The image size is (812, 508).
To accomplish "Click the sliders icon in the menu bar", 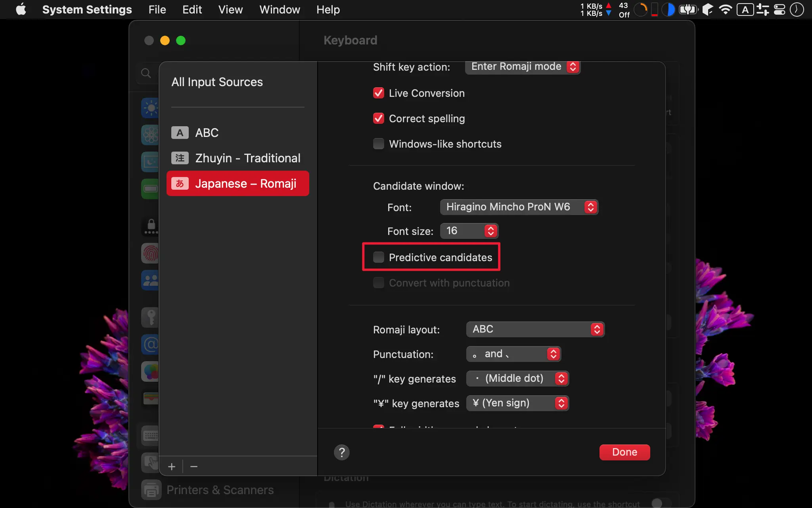I will [x=762, y=10].
